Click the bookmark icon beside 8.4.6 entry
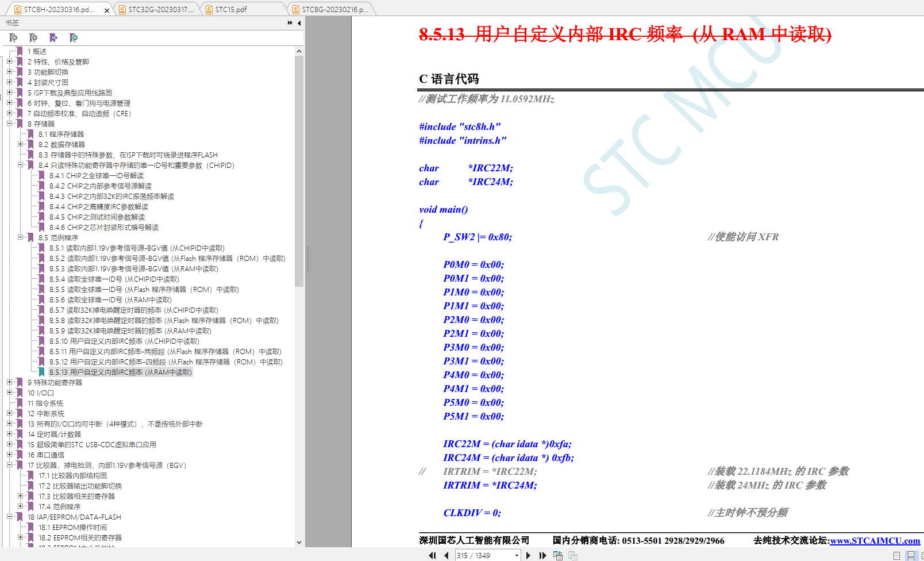 [x=41, y=228]
